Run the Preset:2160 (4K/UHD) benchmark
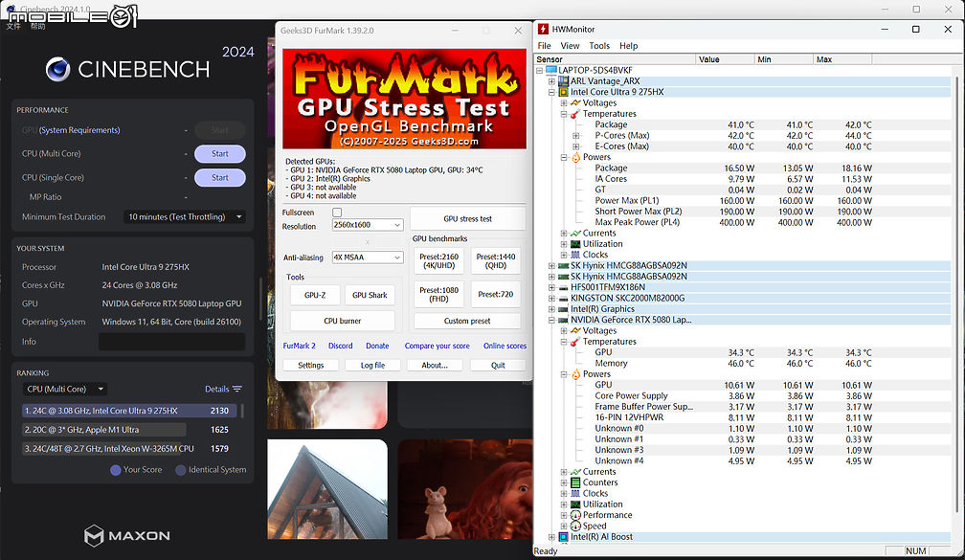The height and width of the screenshot is (560, 965). point(438,261)
